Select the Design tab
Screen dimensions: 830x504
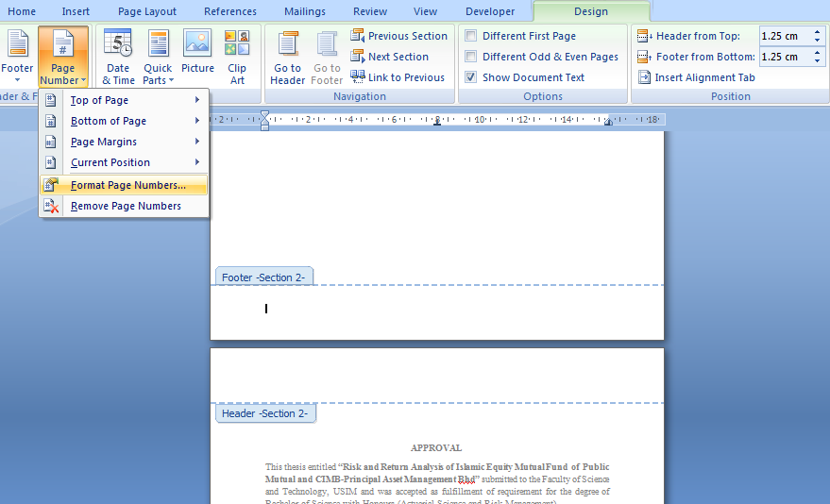[591, 11]
